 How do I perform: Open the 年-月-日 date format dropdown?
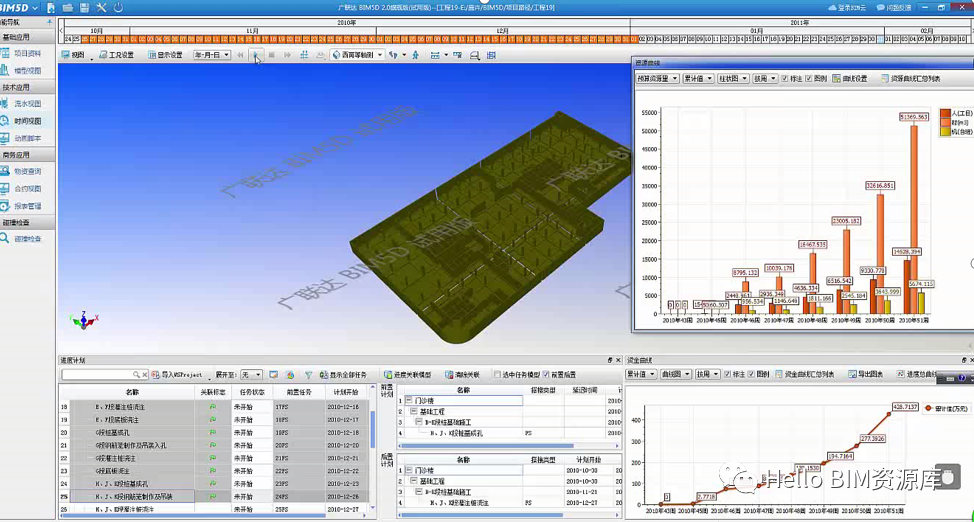[x=212, y=55]
